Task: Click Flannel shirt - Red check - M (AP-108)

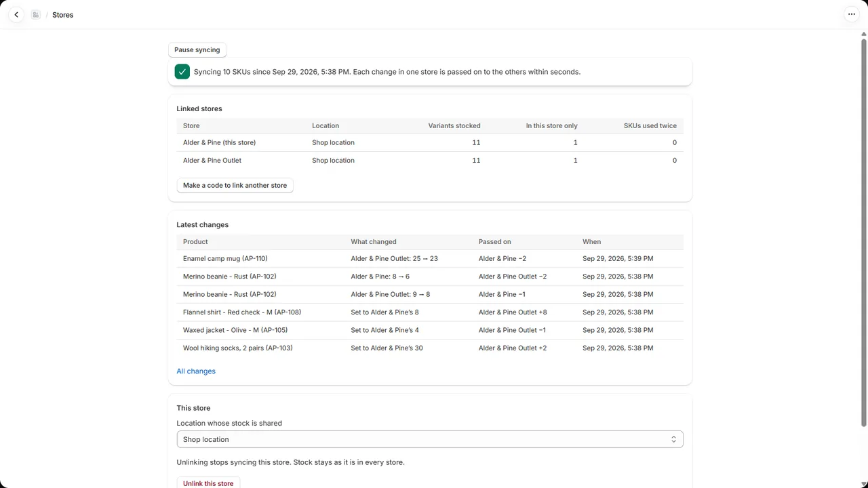Action: [x=242, y=312]
